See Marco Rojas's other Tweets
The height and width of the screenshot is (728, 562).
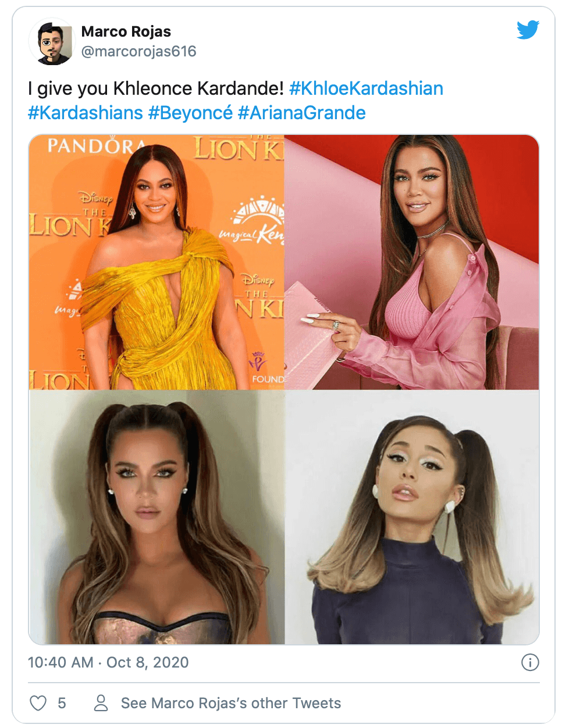pos(231,703)
